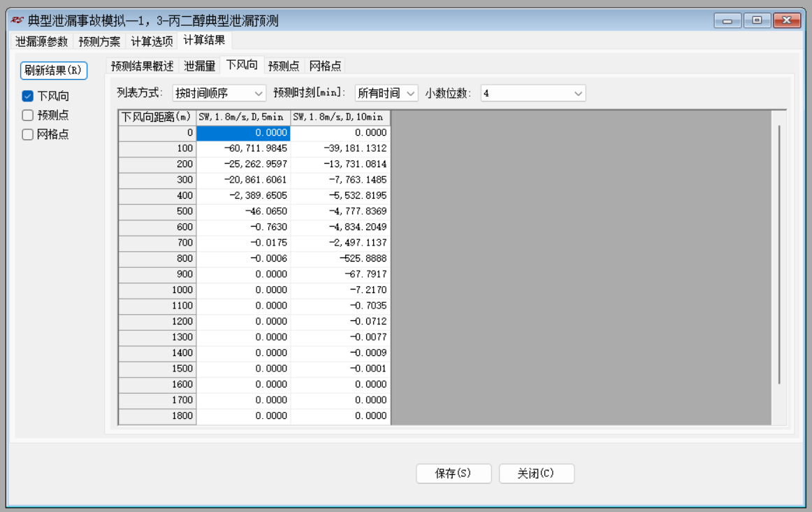Click row header 1000
This screenshot has height=512, width=812.
pos(157,290)
